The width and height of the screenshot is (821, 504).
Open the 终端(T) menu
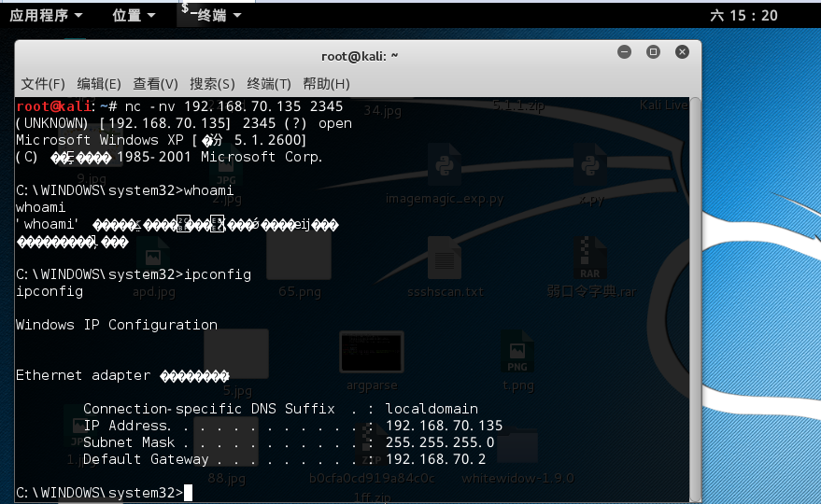click(x=269, y=84)
